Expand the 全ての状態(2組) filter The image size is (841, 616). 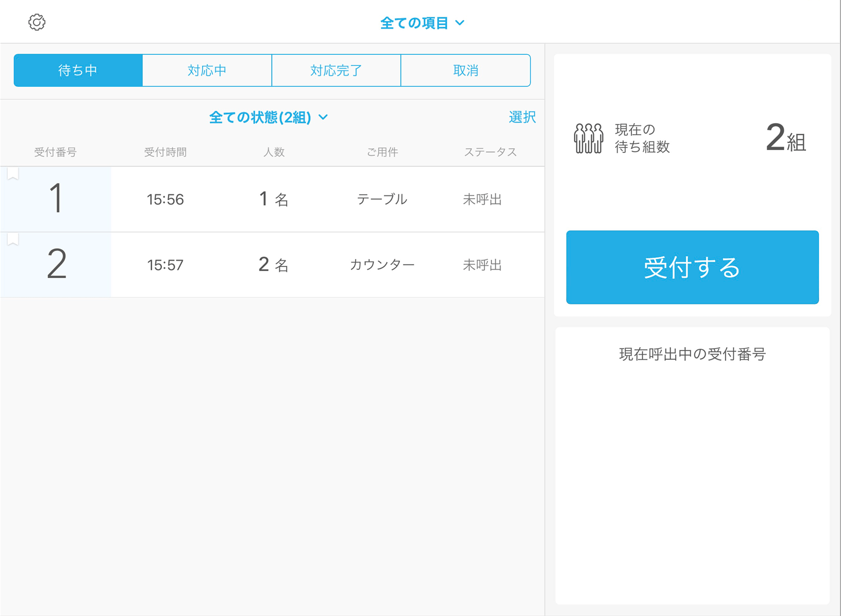(x=269, y=117)
